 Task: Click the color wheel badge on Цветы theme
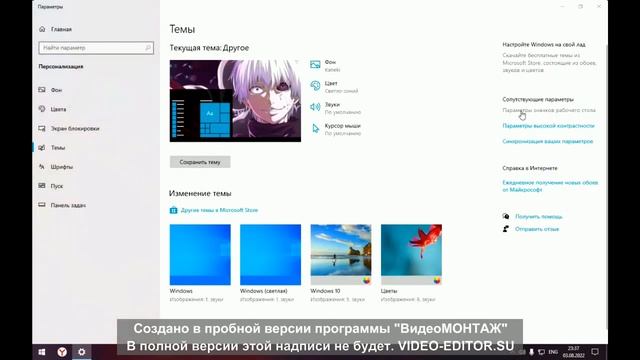(x=437, y=280)
